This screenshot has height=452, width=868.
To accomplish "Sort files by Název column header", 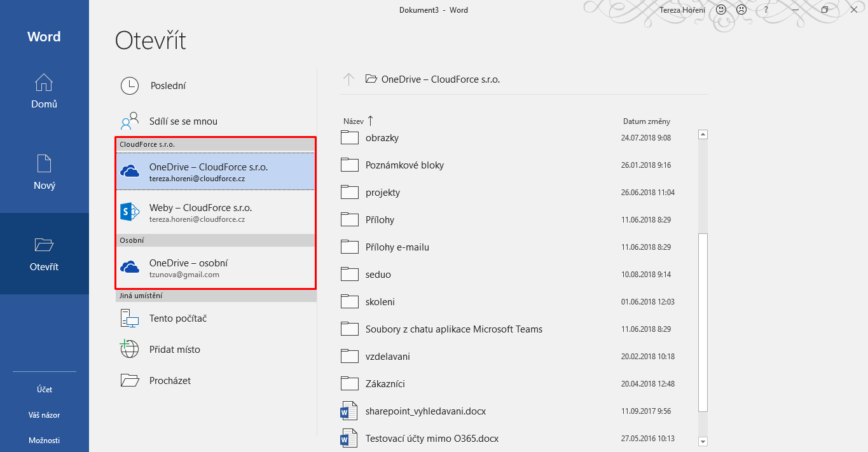I will 354,121.
